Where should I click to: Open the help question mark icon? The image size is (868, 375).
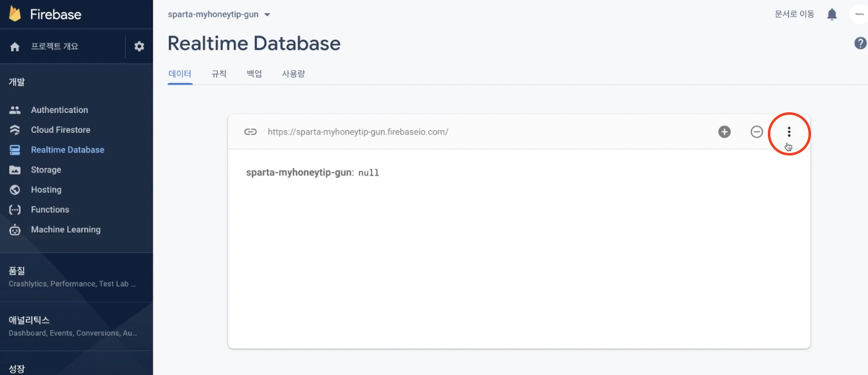tap(860, 43)
